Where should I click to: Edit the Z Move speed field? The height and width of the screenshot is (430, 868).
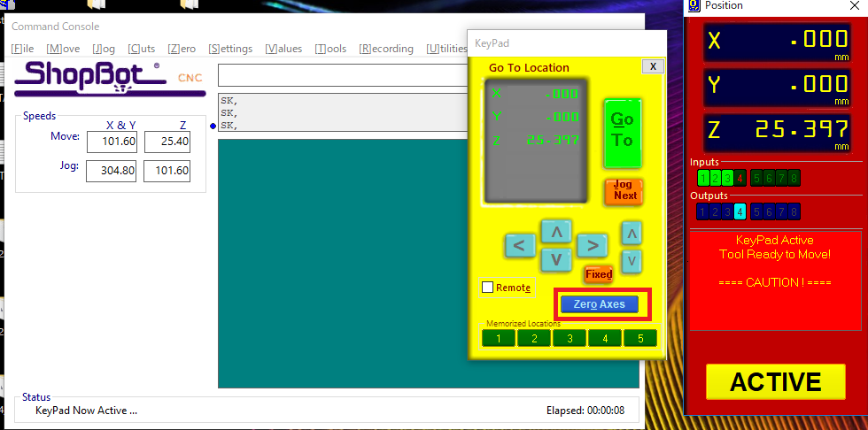coord(167,142)
